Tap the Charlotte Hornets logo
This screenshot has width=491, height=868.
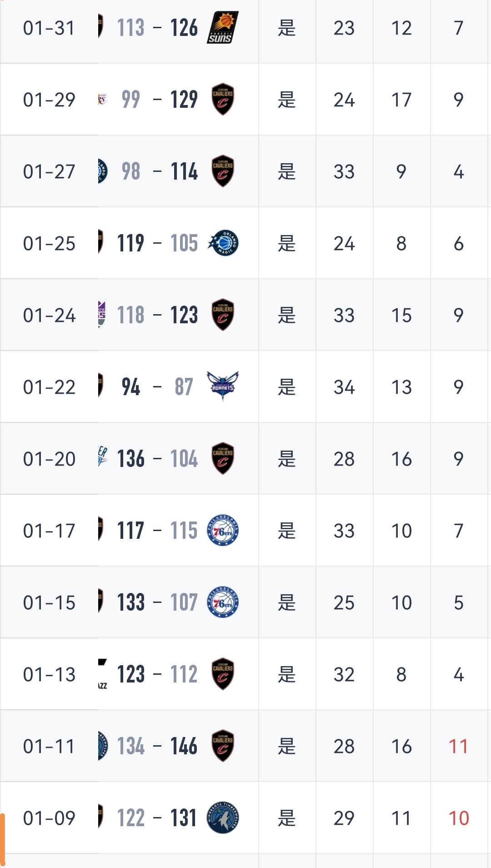[223, 386]
